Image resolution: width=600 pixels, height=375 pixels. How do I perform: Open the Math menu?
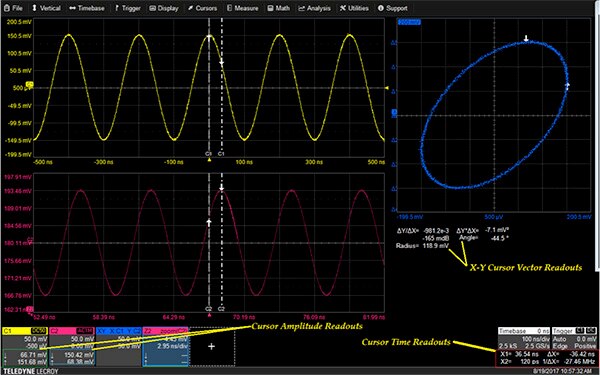tap(278, 8)
